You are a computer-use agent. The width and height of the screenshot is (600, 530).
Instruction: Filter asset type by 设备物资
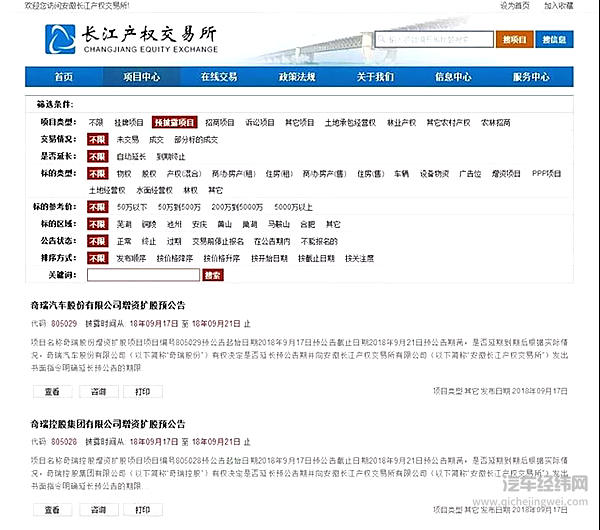[434, 174]
